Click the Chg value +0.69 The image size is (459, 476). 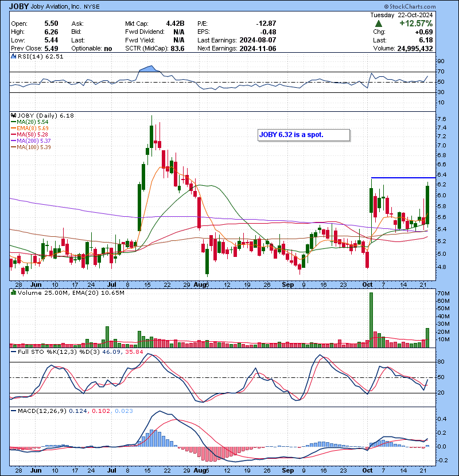[424, 32]
